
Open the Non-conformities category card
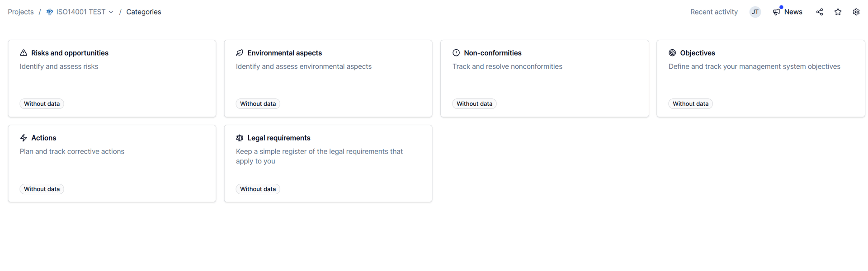[x=544, y=79]
